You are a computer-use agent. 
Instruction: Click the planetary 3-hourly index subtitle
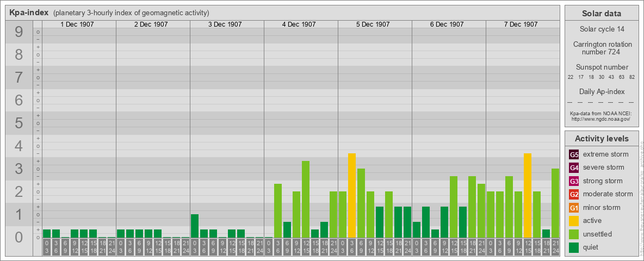click(132, 13)
